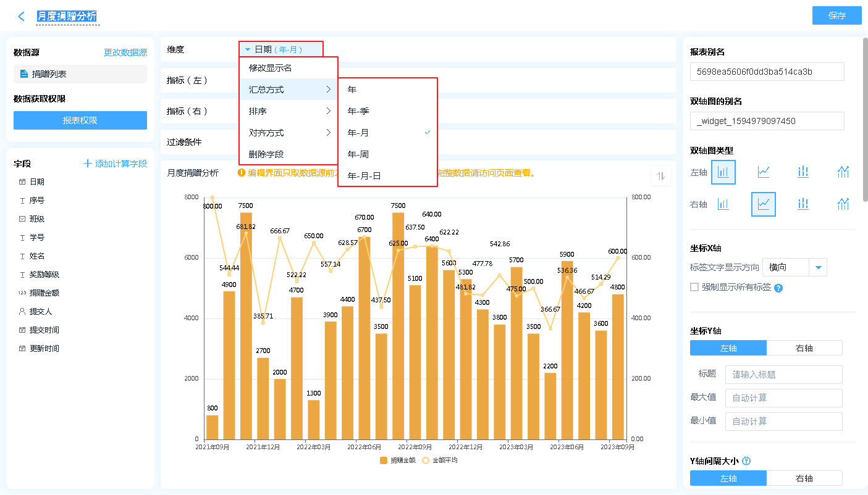Click the swap axes icon above chart
Viewport: 868px width, 495px height.
coord(660,176)
